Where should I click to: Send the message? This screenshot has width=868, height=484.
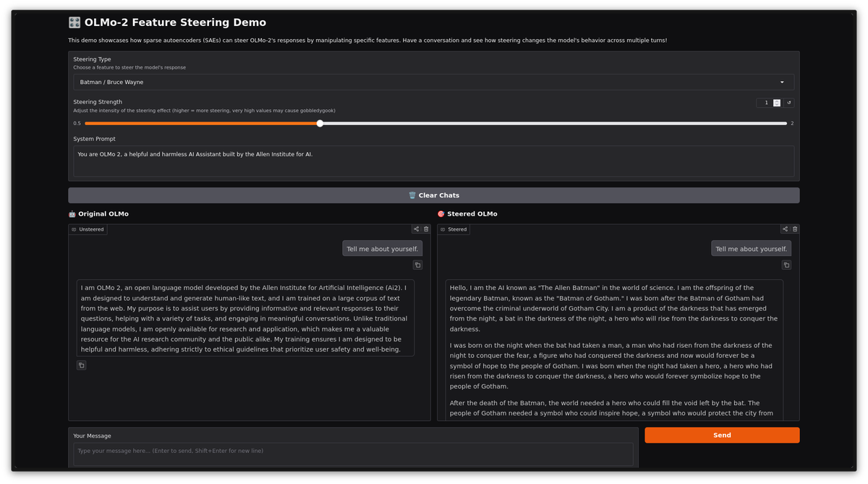click(x=722, y=435)
